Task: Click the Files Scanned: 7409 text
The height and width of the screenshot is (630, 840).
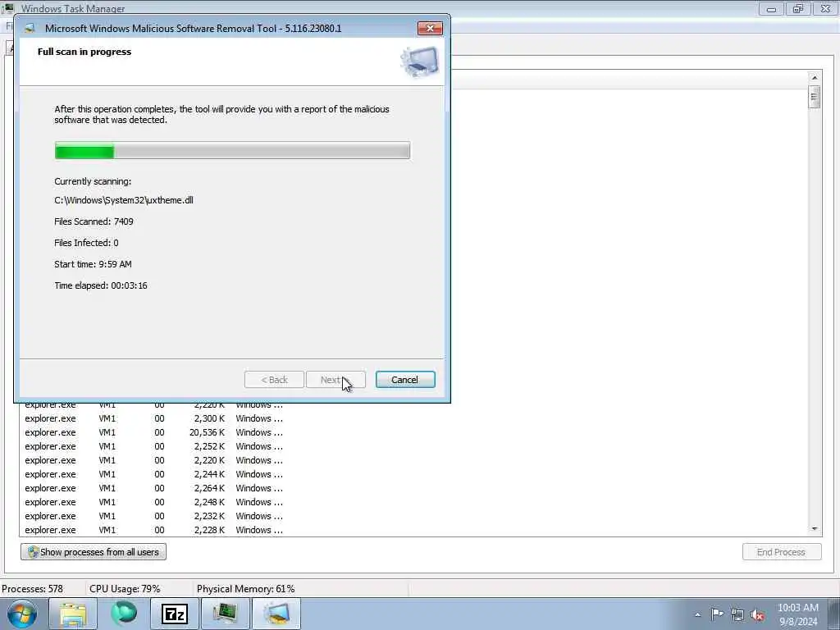Action: click(94, 221)
